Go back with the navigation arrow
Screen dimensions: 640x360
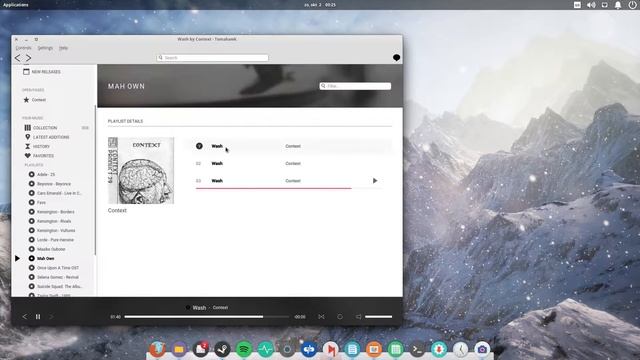point(18,58)
